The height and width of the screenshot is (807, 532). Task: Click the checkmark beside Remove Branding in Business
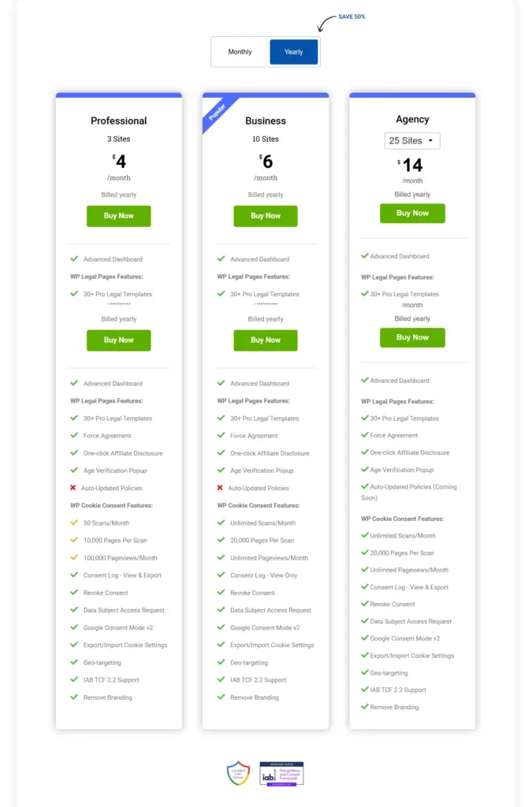(x=221, y=697)
